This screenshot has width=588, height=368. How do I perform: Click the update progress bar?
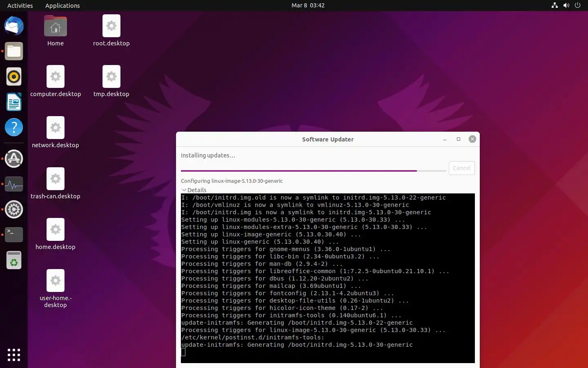pyautogui.click(x=313, y=171)
